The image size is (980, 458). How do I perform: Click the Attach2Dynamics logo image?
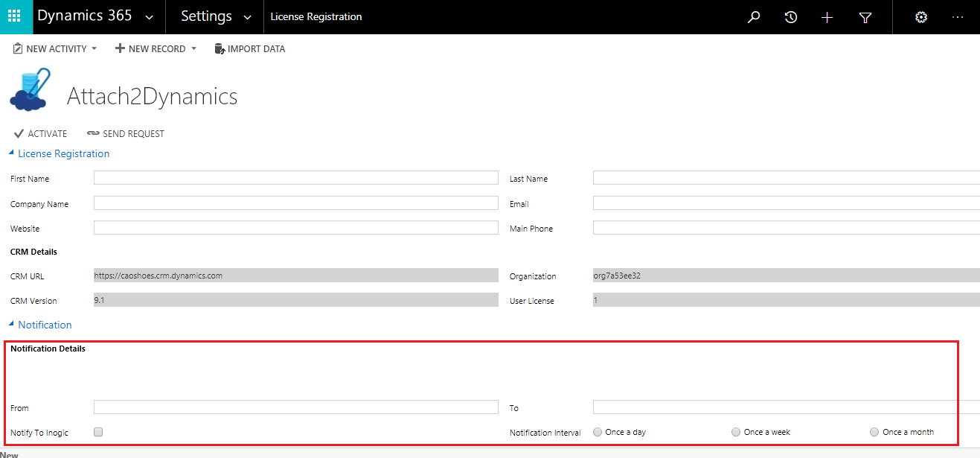(30, 89)
